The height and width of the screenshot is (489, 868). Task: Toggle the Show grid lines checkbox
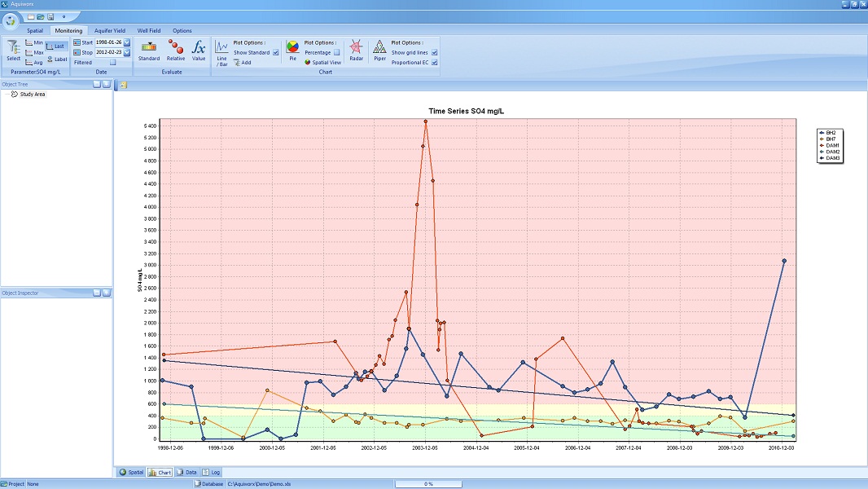tap(435, 52)
